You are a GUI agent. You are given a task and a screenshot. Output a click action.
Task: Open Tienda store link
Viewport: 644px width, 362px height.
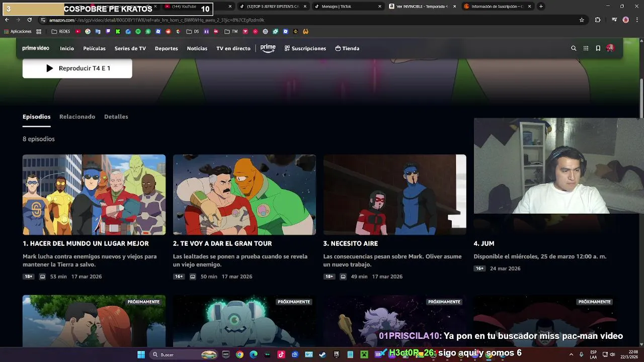pos(347,48)
